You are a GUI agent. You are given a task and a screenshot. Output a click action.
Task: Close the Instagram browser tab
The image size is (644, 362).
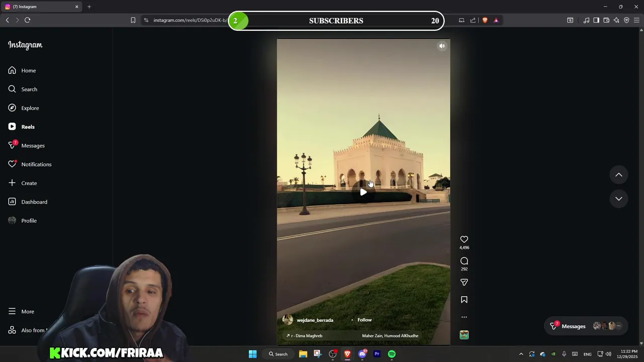[x=76, y=7]
